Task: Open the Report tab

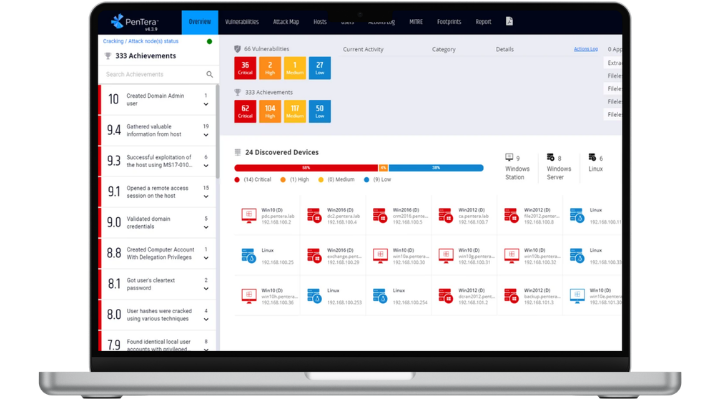Action: (484, 22)
